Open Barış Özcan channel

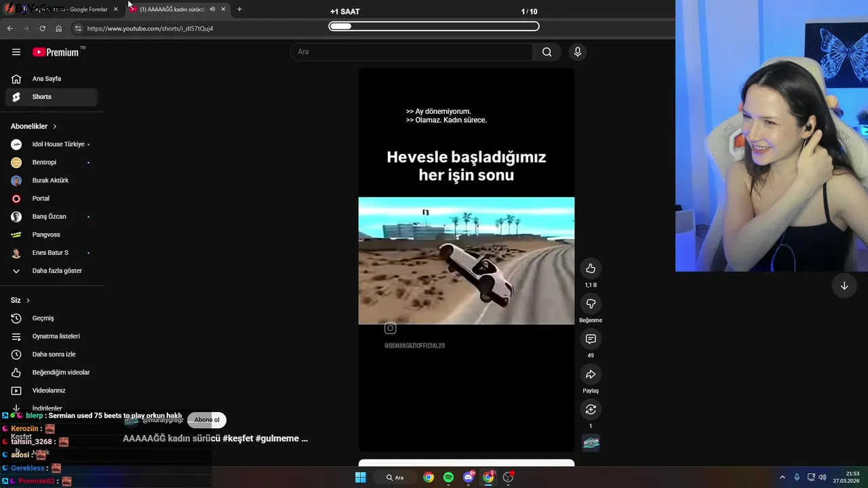tap(52, 217)
